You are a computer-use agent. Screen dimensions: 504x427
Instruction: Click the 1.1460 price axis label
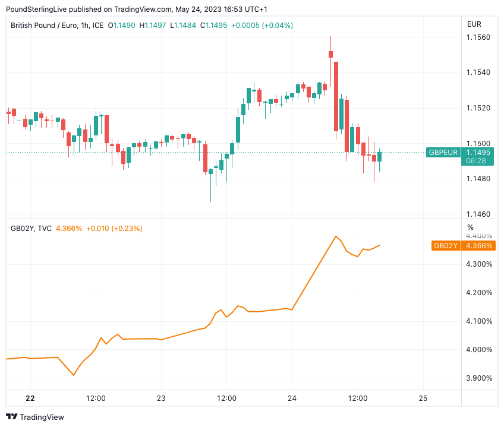478,214
